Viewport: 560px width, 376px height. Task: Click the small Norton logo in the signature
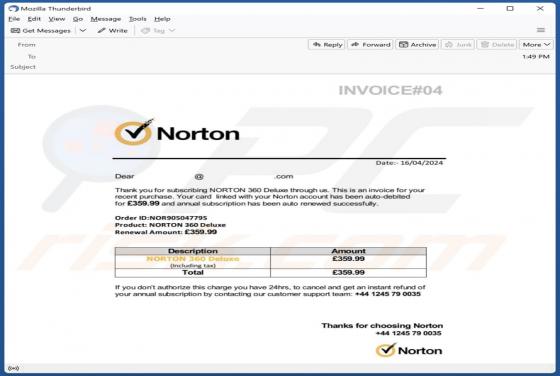pyautogui.click(x=409, y=350)
